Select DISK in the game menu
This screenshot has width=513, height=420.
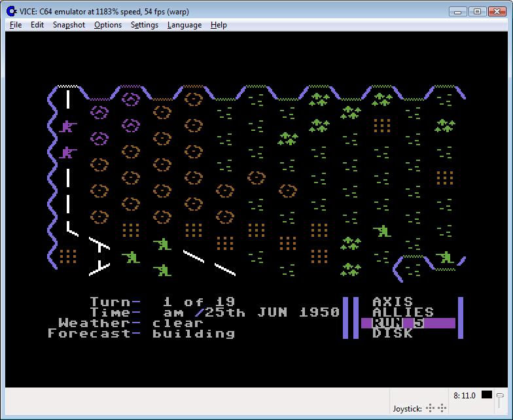click(393, 334)
